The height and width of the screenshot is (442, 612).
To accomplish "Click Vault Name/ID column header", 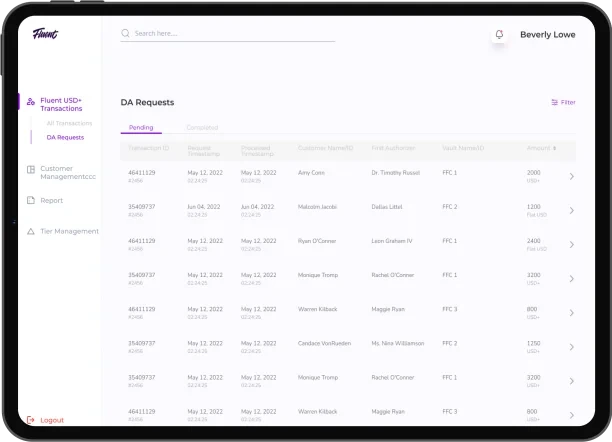I will pos(463,148).
